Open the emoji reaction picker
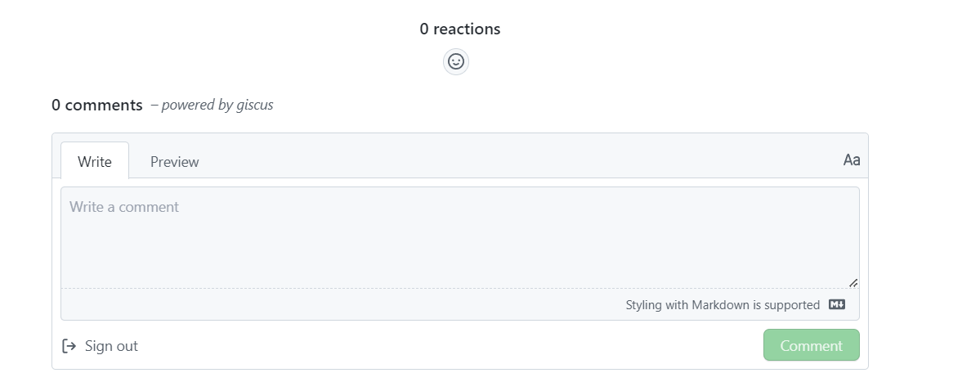980x382 pixels. tap(456, 61)
